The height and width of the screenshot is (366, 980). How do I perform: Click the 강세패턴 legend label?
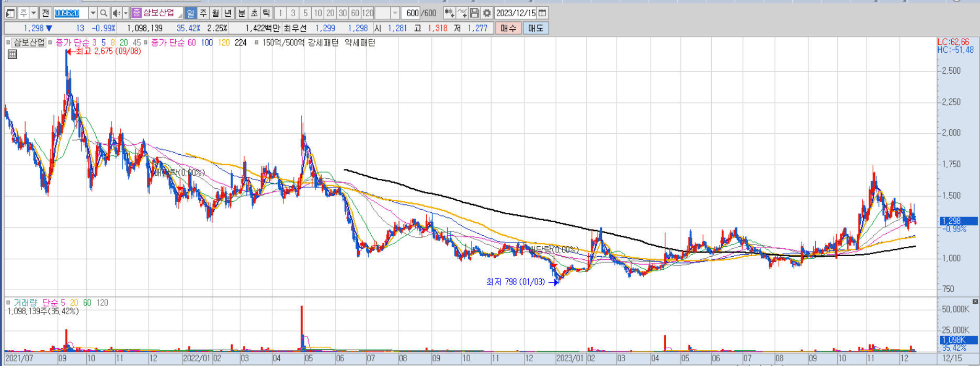tap(323, 42)
